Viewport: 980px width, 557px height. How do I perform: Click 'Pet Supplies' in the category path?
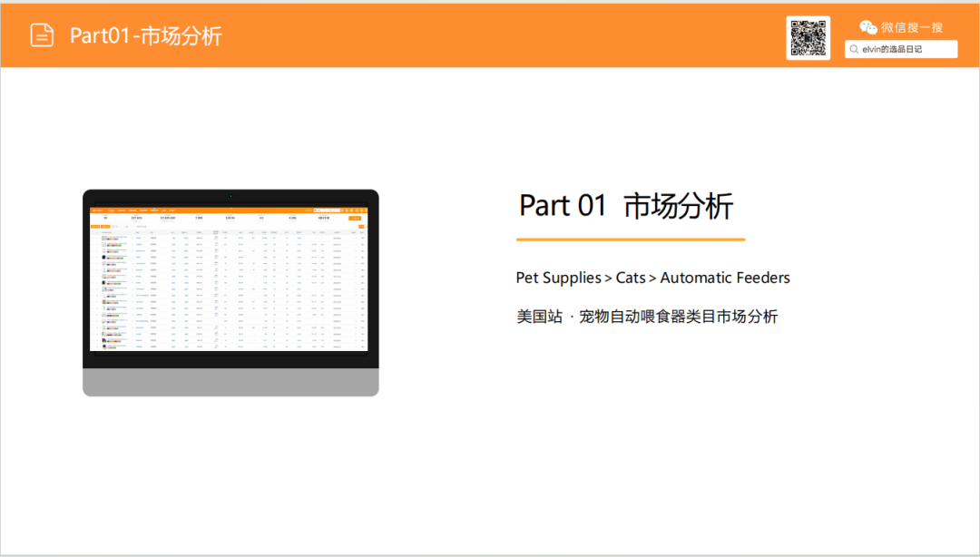(x=558, y=278)
